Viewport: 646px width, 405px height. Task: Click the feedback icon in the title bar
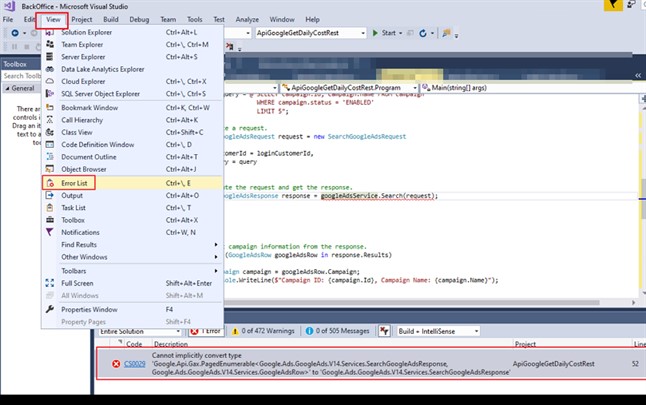tap(631, 5)
